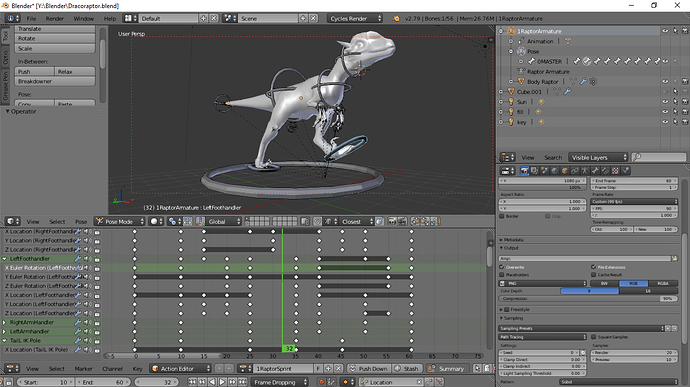This screenshot has width=690, height=387.
Task: Click wrench modifier icon on Body Raptor row
Action: click(583, 81)
